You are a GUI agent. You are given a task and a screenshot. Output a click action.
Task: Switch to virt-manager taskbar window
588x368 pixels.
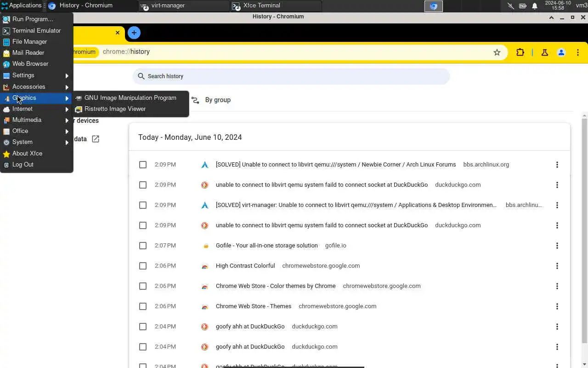pyautogui.click(x=184, y=6)
